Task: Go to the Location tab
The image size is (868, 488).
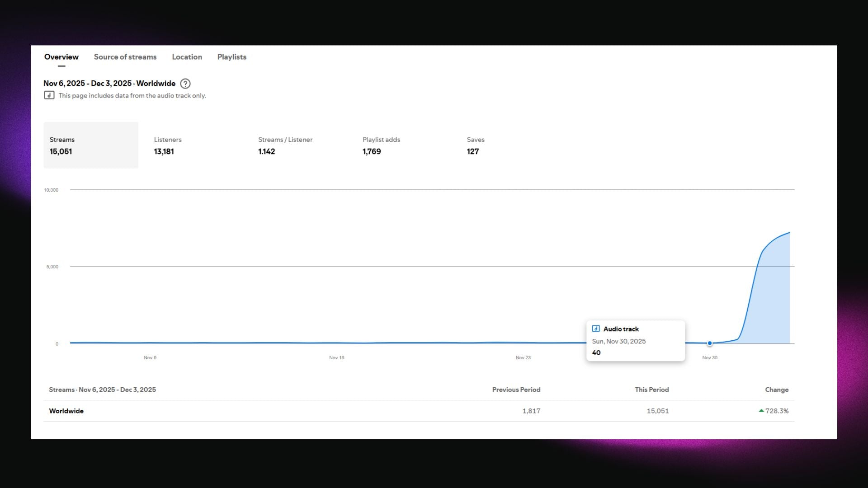Action: tap(187, 57)
